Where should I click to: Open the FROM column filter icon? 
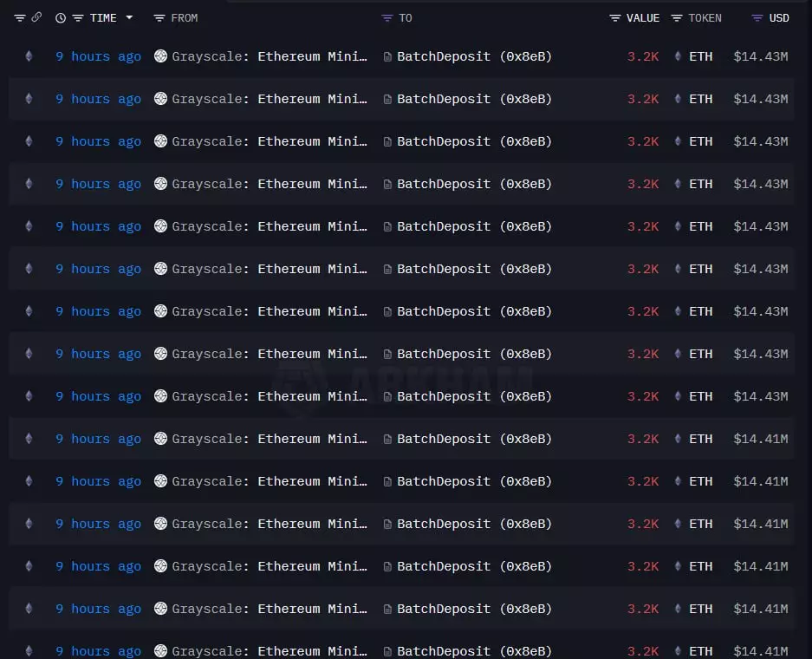point(159,17)
